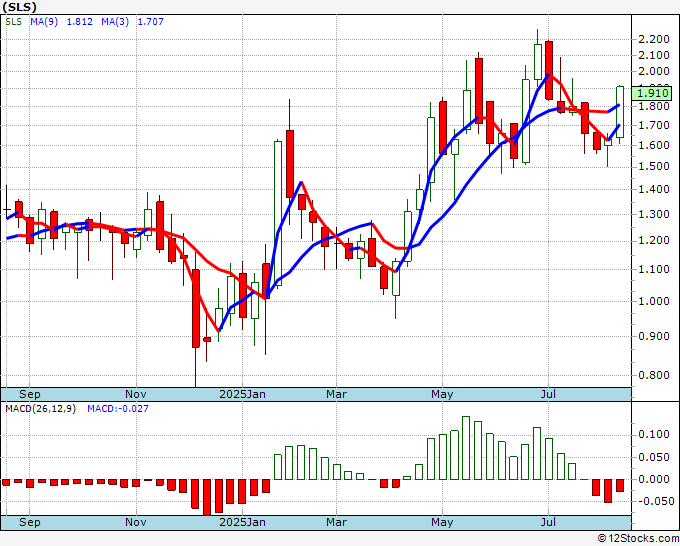Click the MACD(26,12,9) indicator label
Image resolution: width=680 pixels, height=546 pixels.
[40, 409]
